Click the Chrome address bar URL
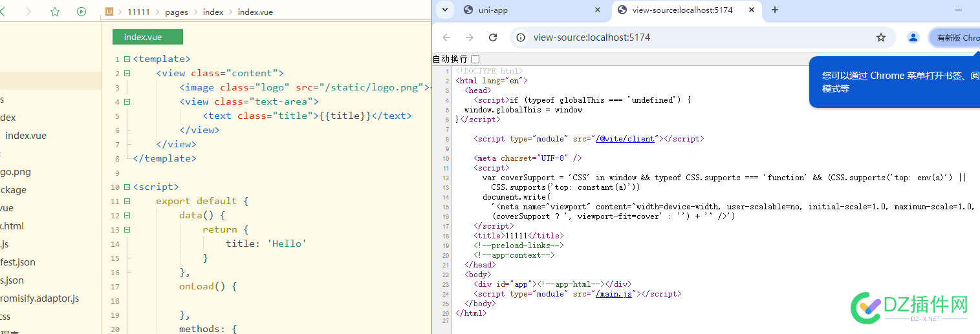 point(592,37)
